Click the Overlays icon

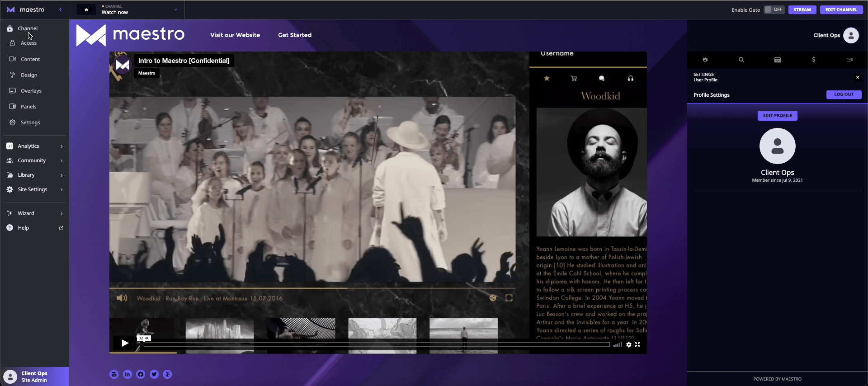(13, 90)
